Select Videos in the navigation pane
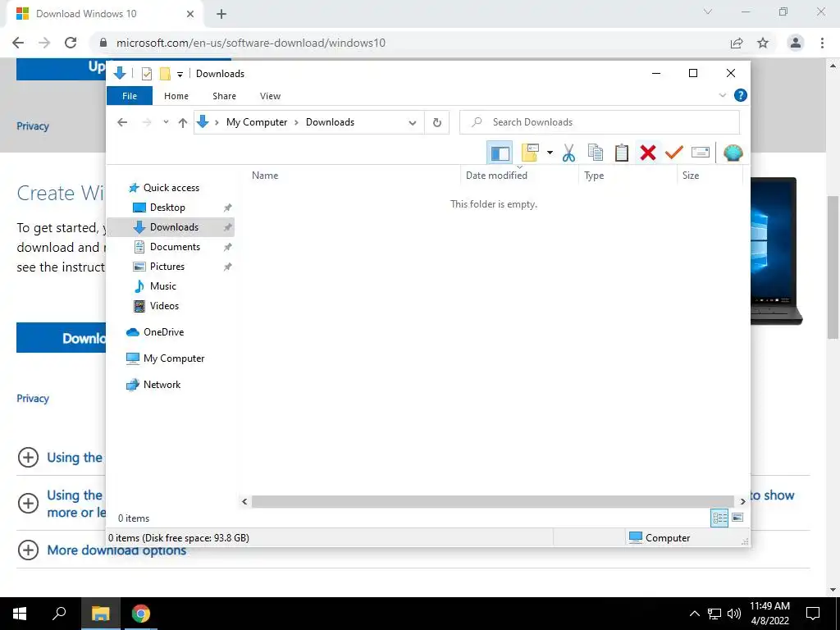 164,306
